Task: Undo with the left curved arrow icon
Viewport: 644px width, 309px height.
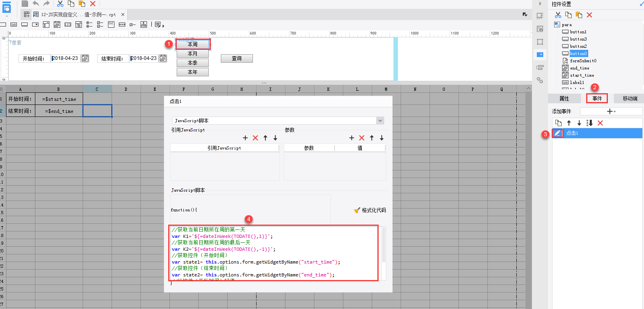Action: pos(36,4)
